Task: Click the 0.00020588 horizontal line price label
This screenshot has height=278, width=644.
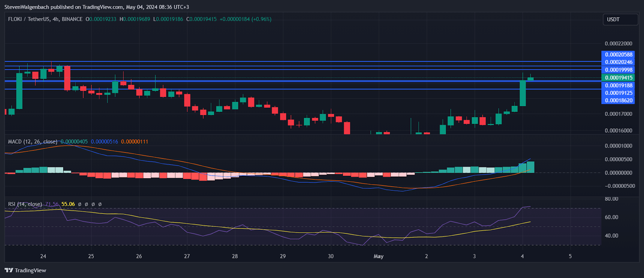Action: pos(619,54)
